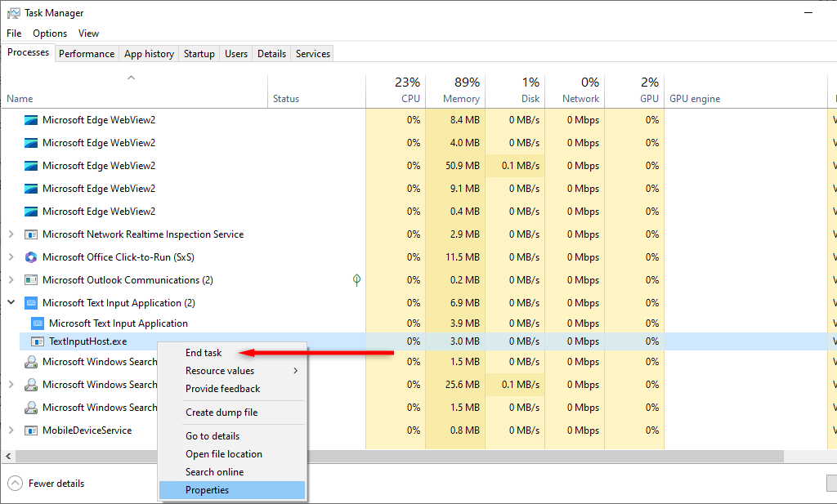Viewport: 837px width, 504px height.
Task: Collapse details using the Fewer details arrow icon
Action: click(15, 484)
